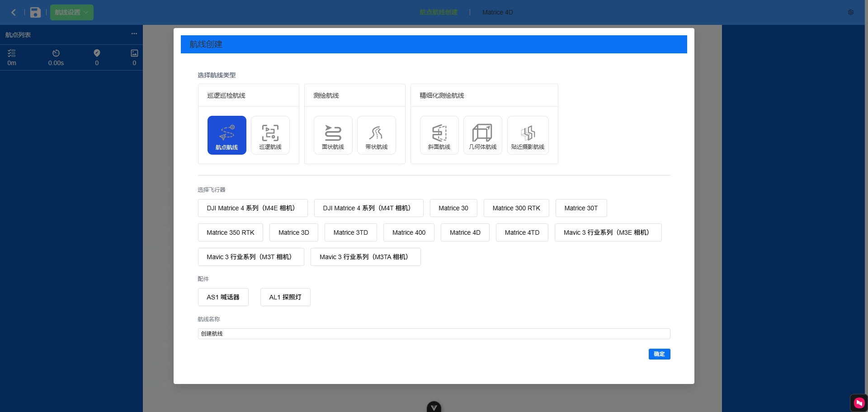This screenshot has width=868, height=412.
Task: Click the flight time 0.00s clock icon
Action: coord(56,53)
